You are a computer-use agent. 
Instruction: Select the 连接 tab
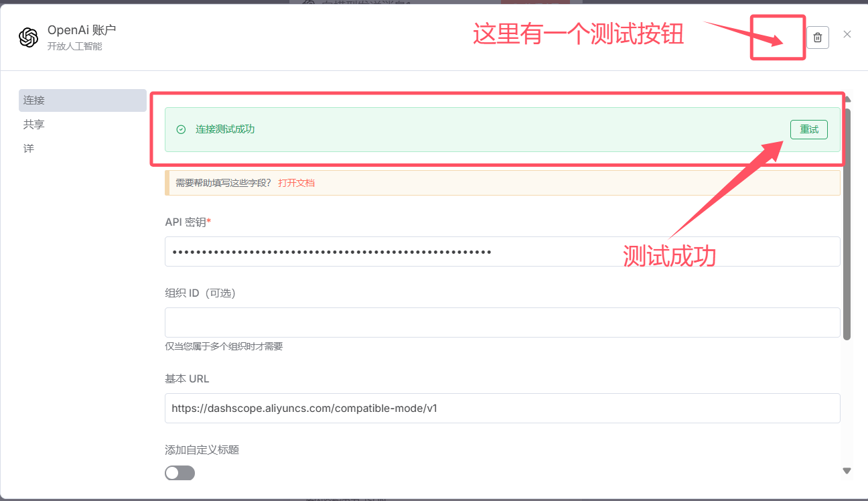(x=82, y=100)
